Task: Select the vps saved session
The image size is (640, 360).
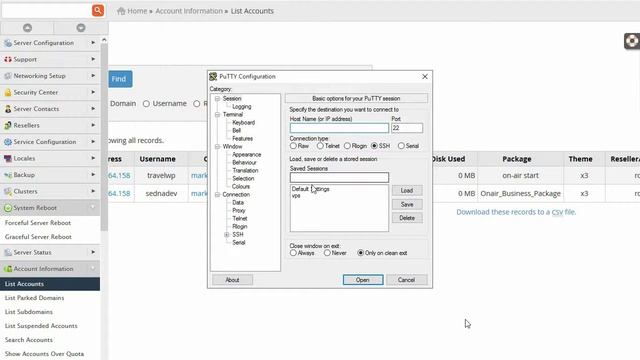Action: point(296,196)
